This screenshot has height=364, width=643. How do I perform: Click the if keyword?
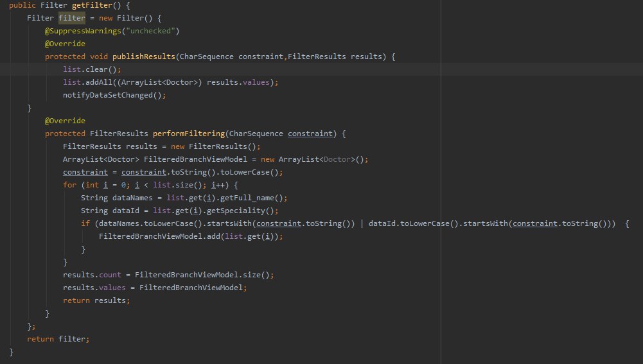pos(85,223)
